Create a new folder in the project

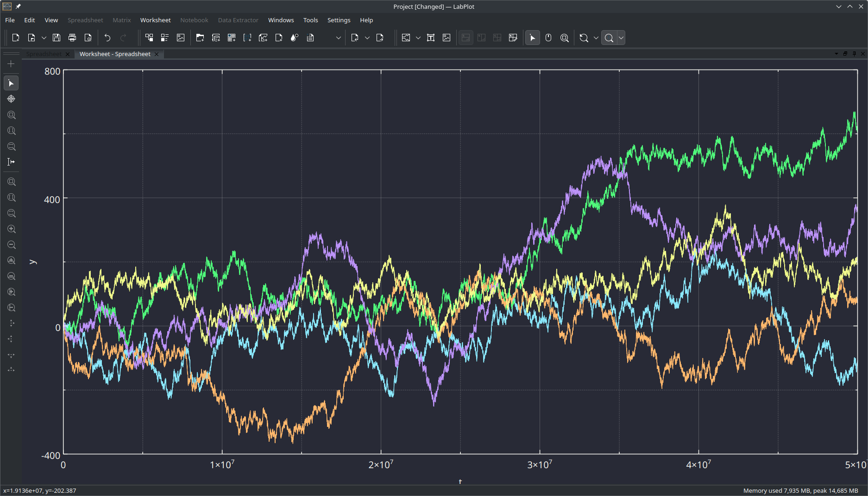click(x=200, y=38)
